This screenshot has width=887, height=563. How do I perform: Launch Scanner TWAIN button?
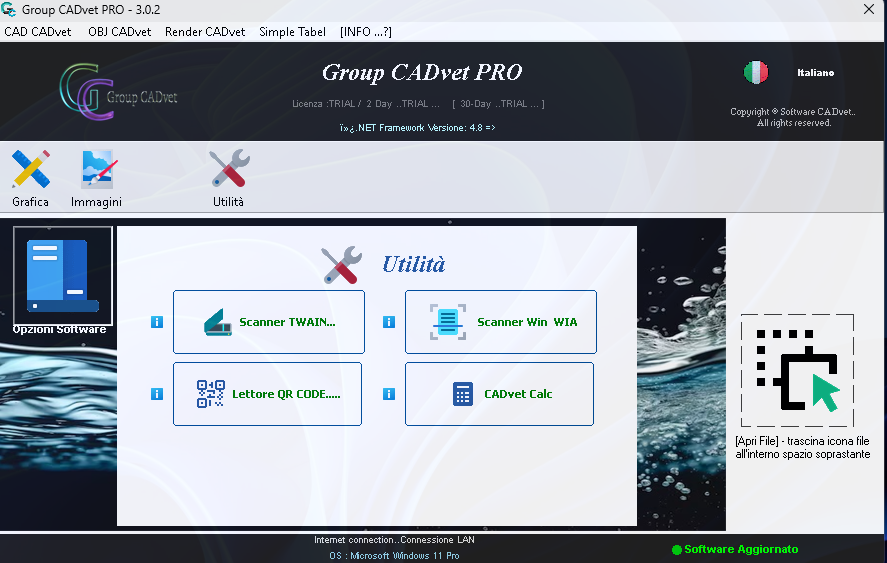point(269,322)
